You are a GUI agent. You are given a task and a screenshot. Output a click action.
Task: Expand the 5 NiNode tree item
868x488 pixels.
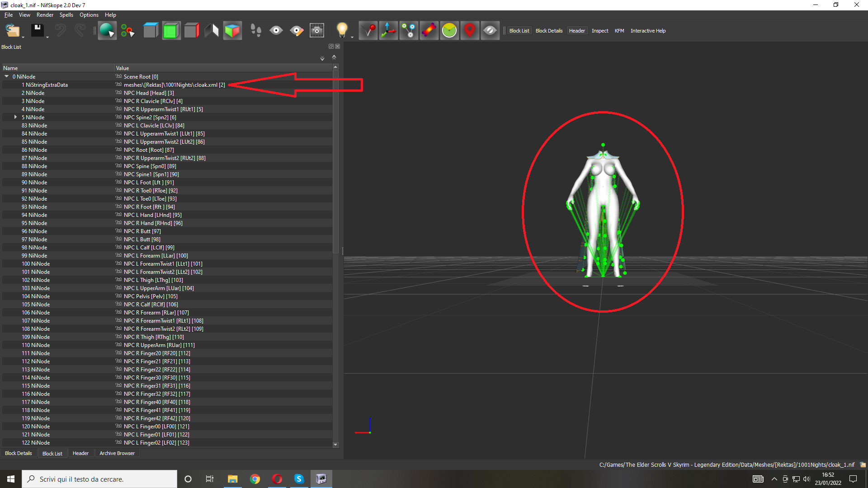[x=15, y=117]
